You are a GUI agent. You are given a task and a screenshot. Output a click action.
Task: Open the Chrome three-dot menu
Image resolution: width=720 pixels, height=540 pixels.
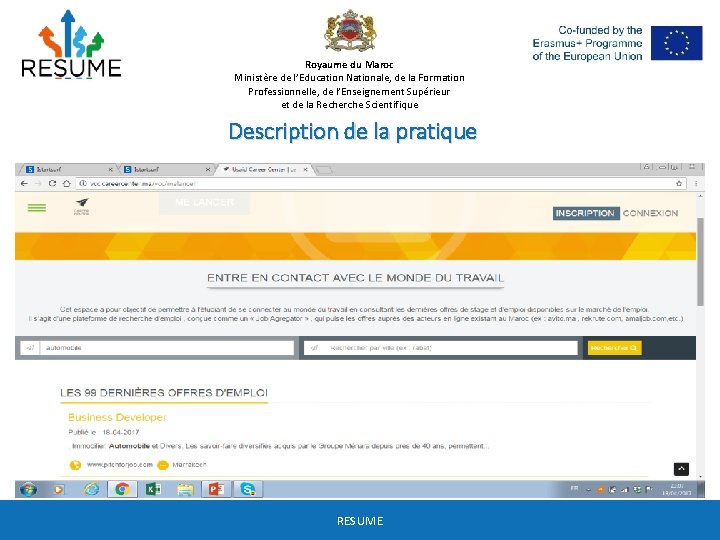(x=696, y=183)
